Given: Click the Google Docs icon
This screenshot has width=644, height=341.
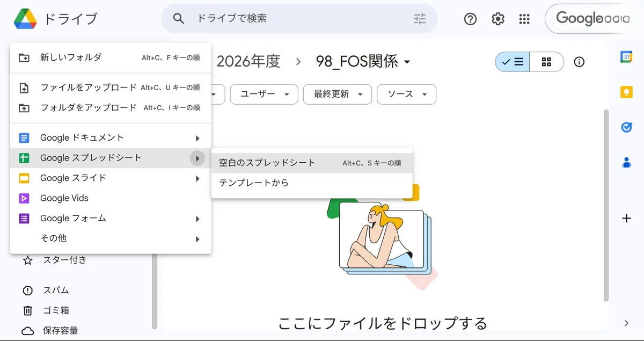Looking at the screenshot, I should pyautogui.click(x=24, y=138).
